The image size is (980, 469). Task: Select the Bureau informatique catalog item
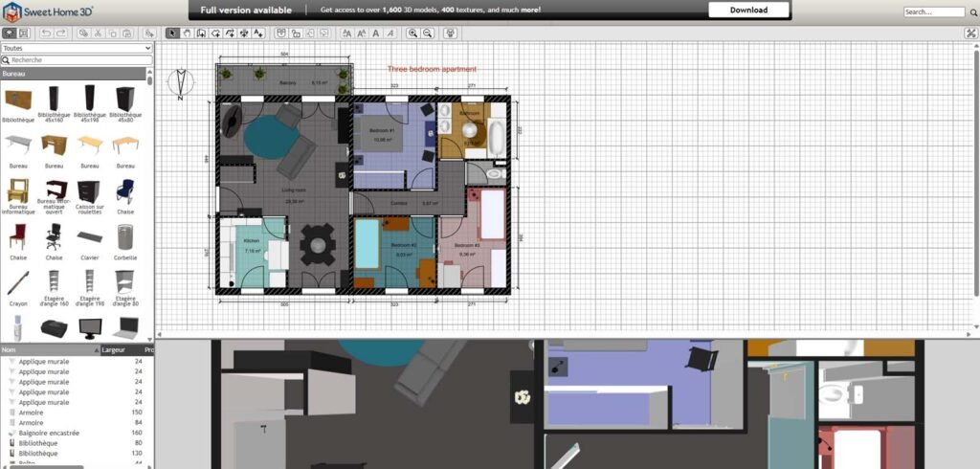tap(18, 195)
